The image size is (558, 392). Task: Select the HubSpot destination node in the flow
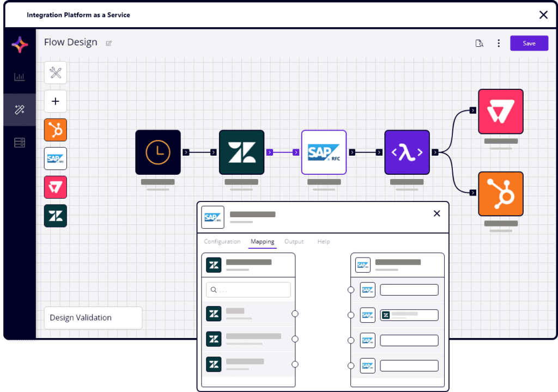(500, 193)
